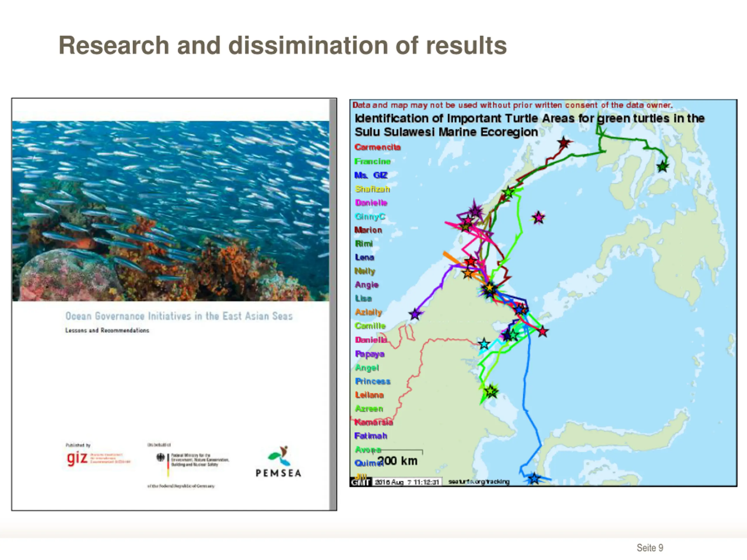Select 'Ms. GIZ' in the map legend
The width and height of the screenshot is (747, 560).
click(371, 175)
